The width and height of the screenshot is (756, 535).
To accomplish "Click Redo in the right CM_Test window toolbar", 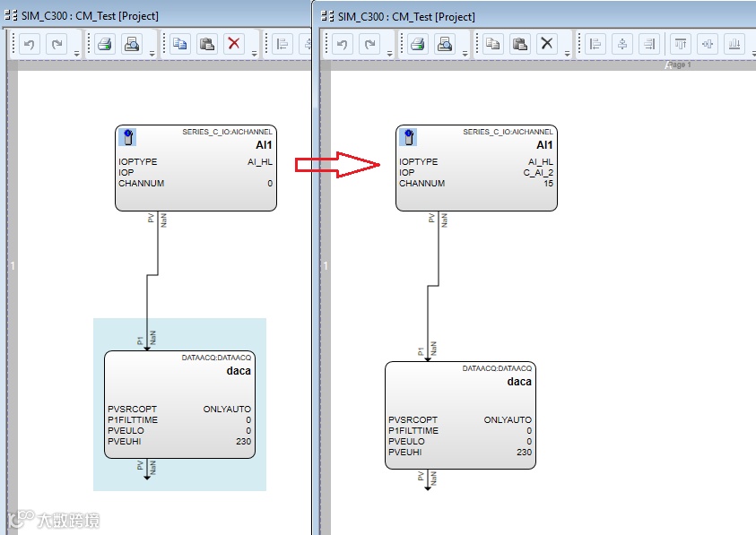I will 369,44.
